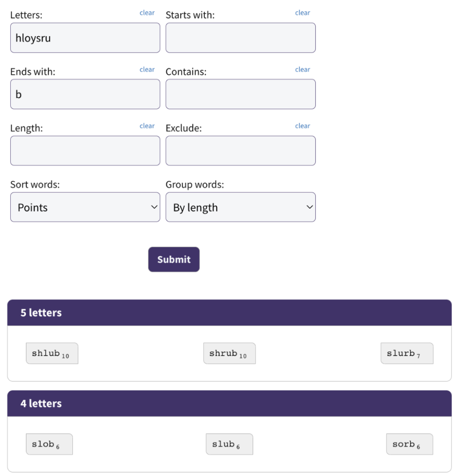The image size is (458, 476).
Task: Click the Letters input field containing hloysru
Action: 85,38
